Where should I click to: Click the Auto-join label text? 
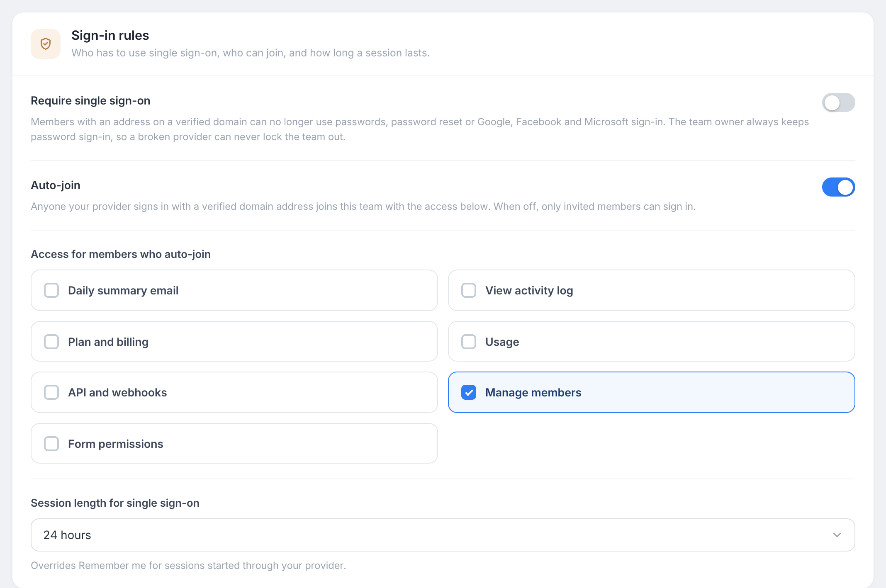[x=56, y=185]
